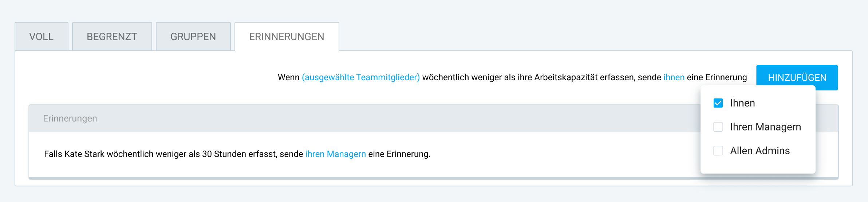This screenshot has width=868, height=202.
Task: Click the 'Allen Admins' option label
Action: pyautogui.click(x=760, y=151)
